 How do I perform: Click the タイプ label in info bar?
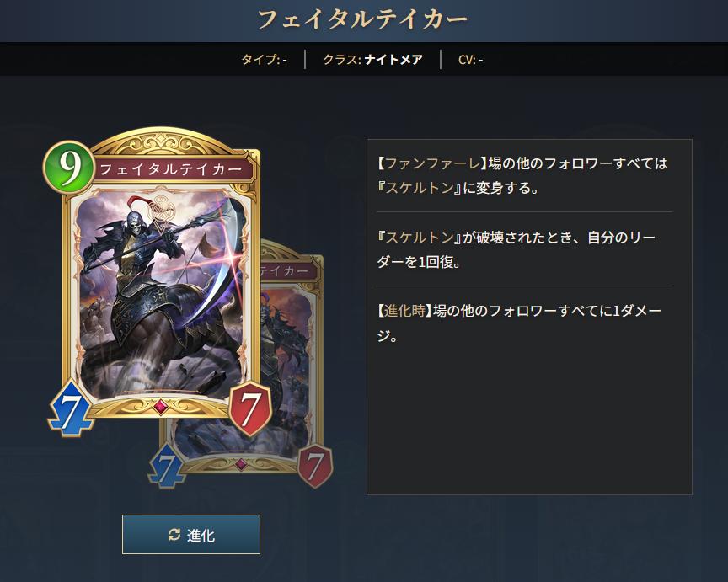coord(264,60)
